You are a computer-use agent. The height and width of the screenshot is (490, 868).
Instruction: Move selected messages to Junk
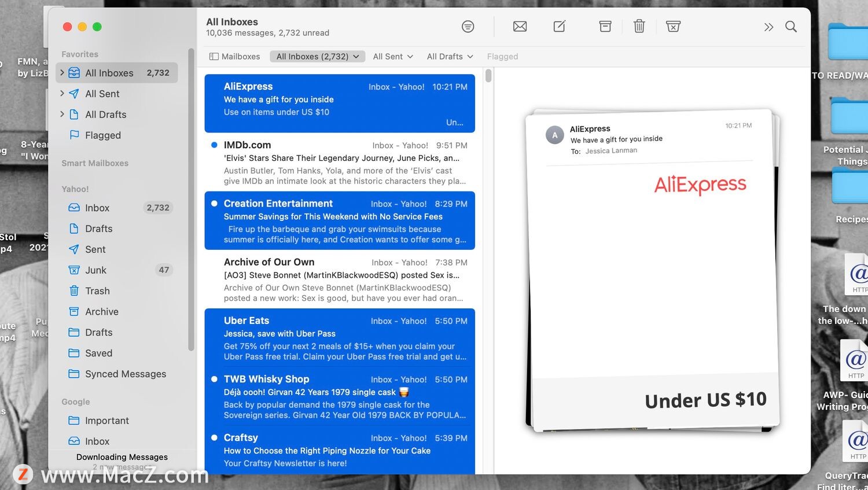click(673, 27)
